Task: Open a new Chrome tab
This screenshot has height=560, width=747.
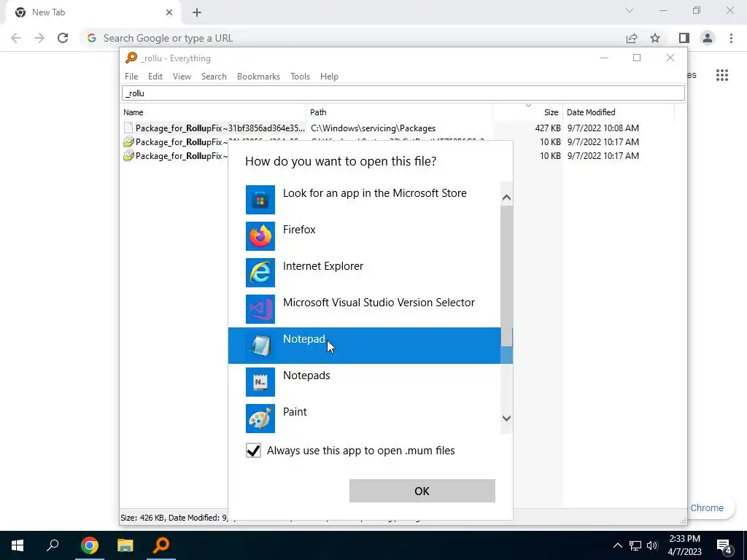Action: coord(197,13)
